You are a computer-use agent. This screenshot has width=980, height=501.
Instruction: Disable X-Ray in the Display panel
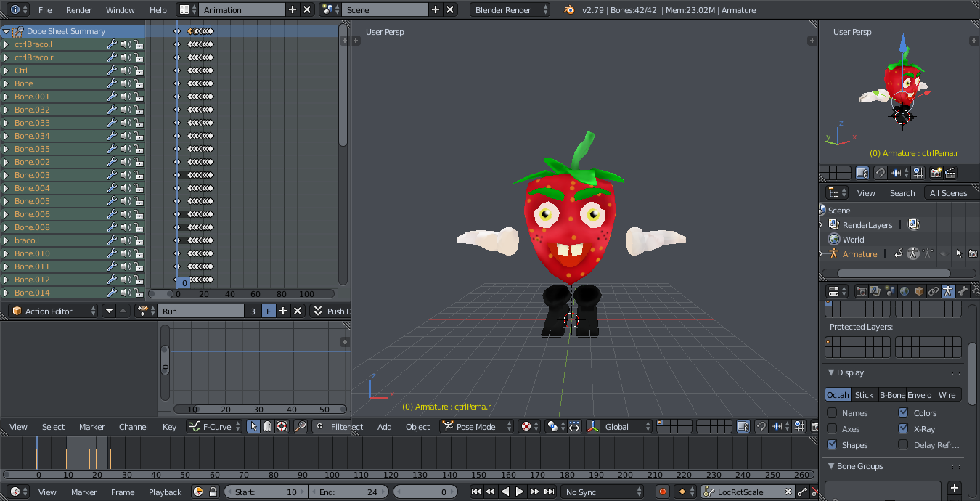(903, 429)
